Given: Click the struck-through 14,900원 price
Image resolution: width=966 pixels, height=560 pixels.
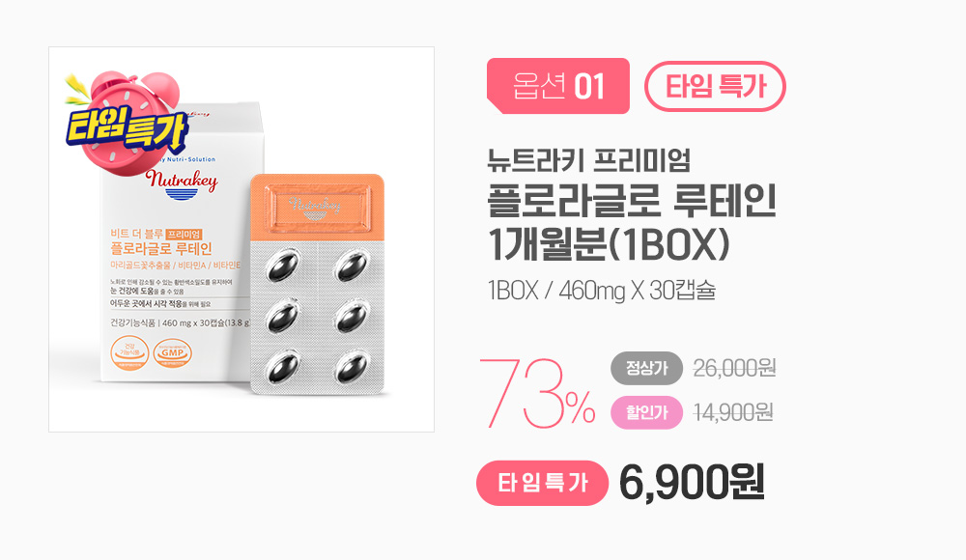Looking at the screenshot, I should pyautogui.click(x=733, y=412).
